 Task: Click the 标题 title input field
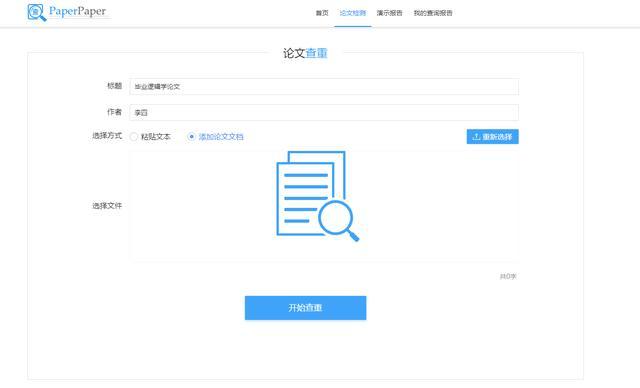point(324,86)
